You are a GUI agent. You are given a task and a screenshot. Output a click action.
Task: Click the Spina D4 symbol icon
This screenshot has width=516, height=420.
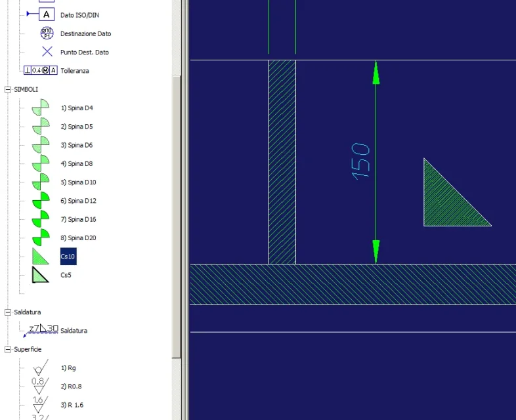pos(41,108)
